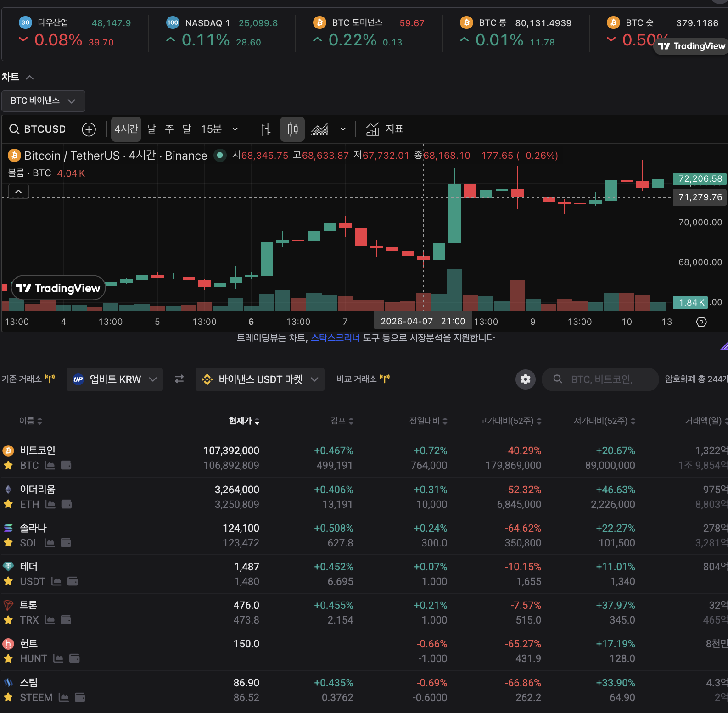Open the USDT row chart icon
This screenshot has height=713, width=728.
56,581
